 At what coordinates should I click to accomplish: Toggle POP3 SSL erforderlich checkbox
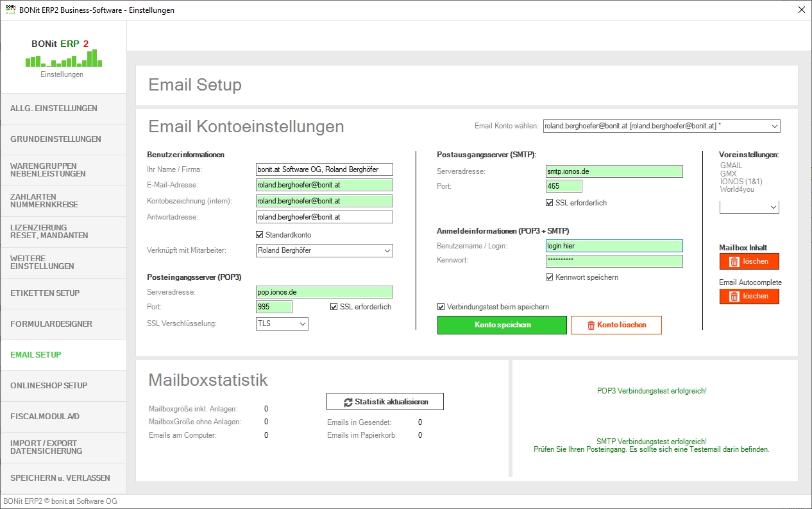pyautogui.click(x=334, y=307)
